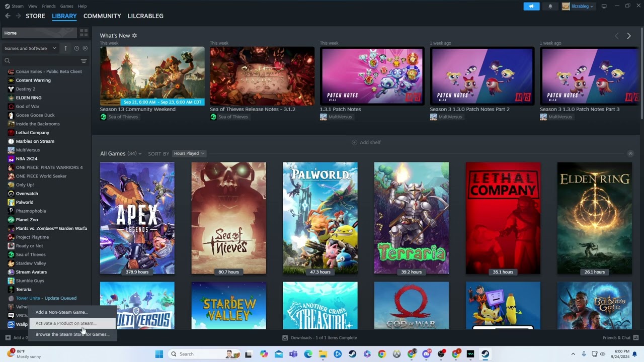Open Lethal Company game cover
644x362 pixels.
tap(503, 218)
